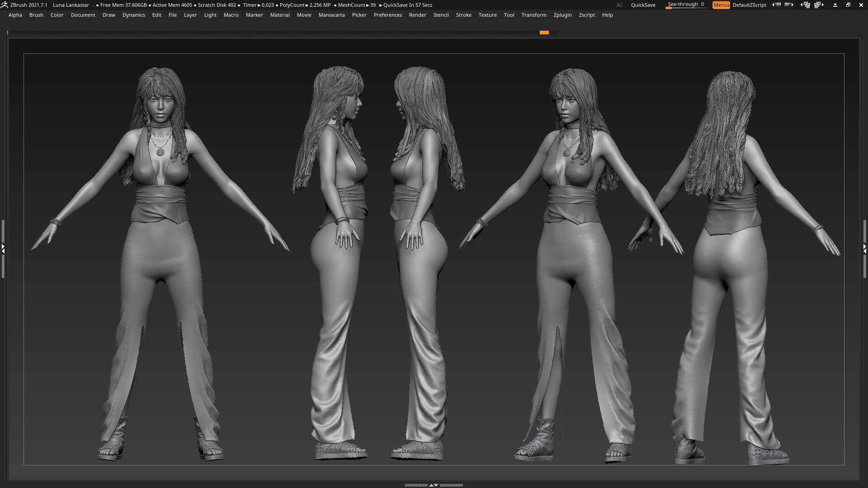Open the Preferences menu
Screen dimensions: 868x488
(x=388, y=15)
